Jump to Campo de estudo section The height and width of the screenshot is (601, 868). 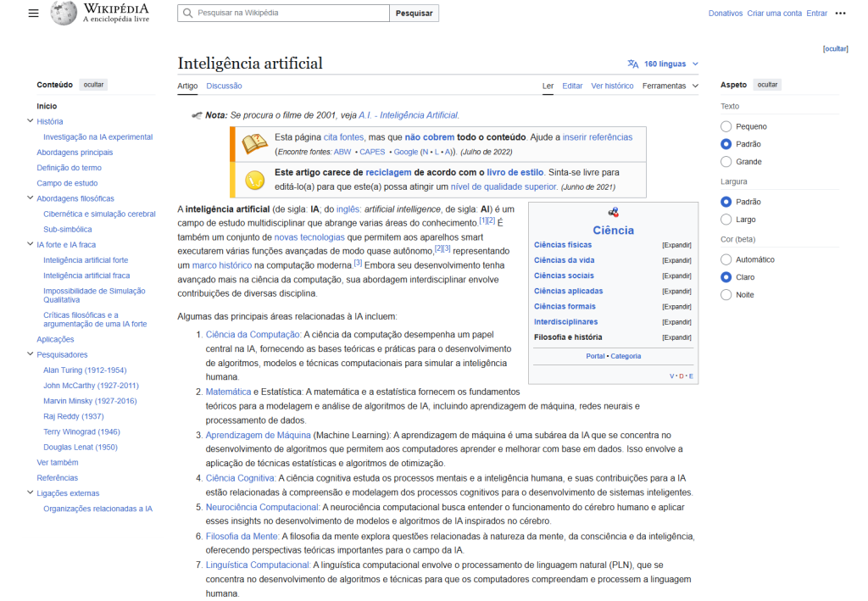pyautogui.click(x=68, y=183)
